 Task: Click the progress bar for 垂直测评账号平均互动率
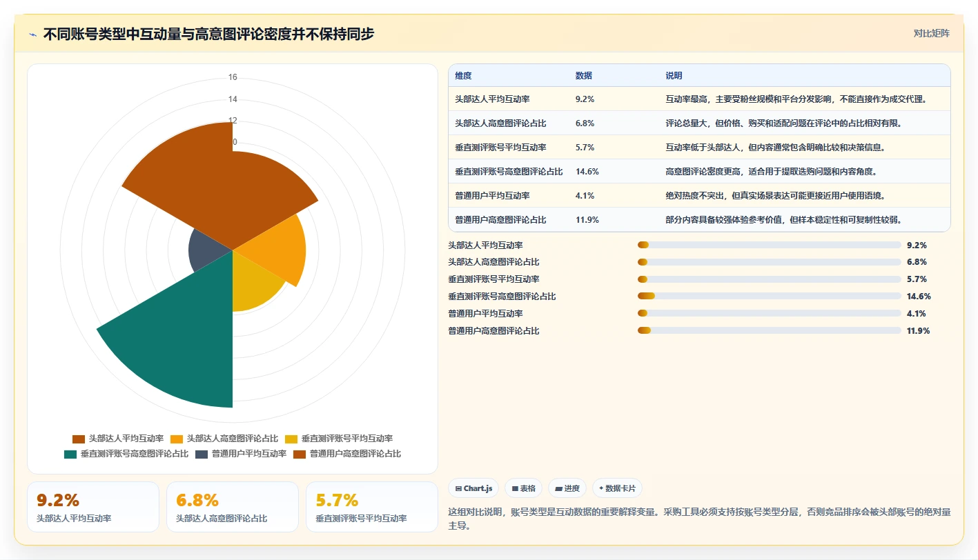[770, 279]
